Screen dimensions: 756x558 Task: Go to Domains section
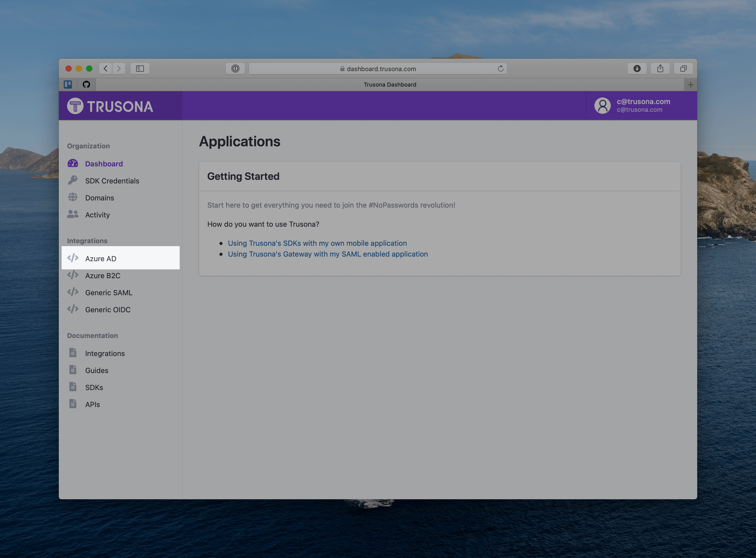100,198
